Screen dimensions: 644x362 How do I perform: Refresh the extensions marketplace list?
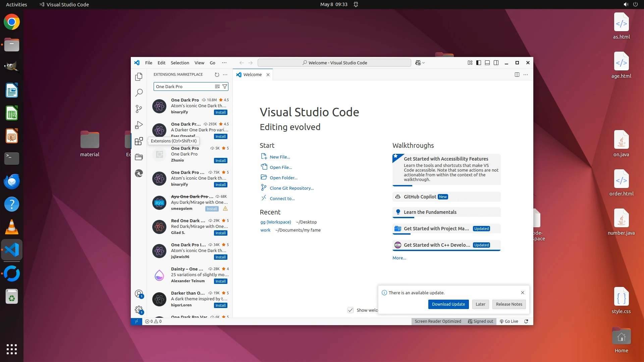(x=217, y=75)
